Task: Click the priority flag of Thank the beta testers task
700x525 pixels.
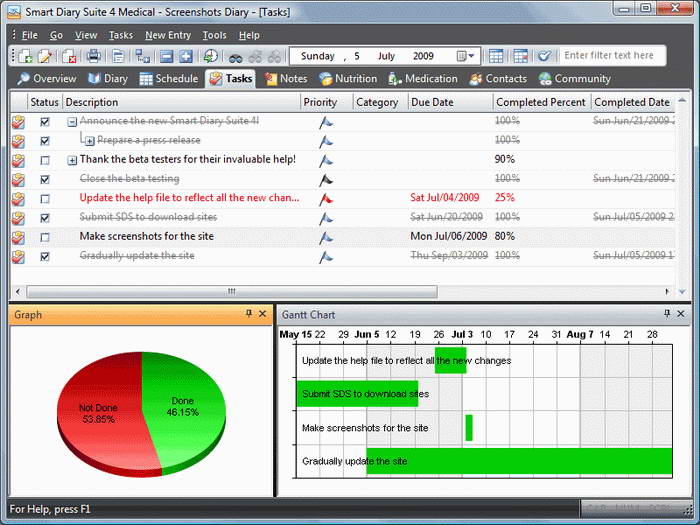Action: (326, 160)
